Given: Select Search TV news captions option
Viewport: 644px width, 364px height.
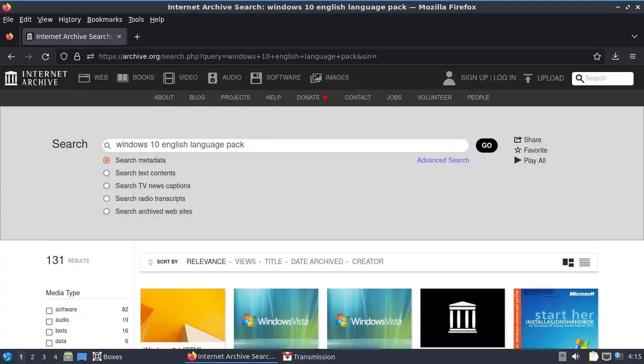Looking at the screenshot, I should [107, 186].
